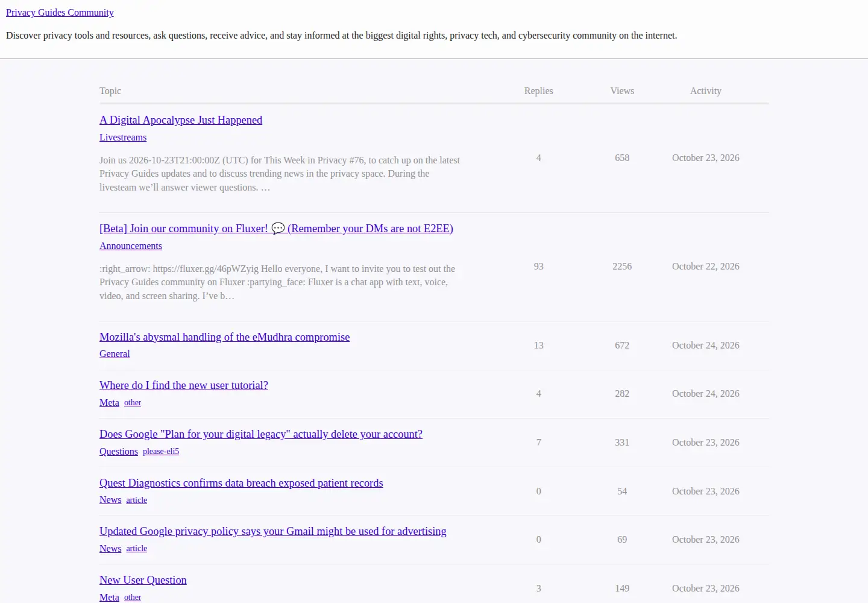Viewport: 868px width, 603px height.
Task: Open 'Where do I find the new user tutorial?'
Action: coord(184,385)
